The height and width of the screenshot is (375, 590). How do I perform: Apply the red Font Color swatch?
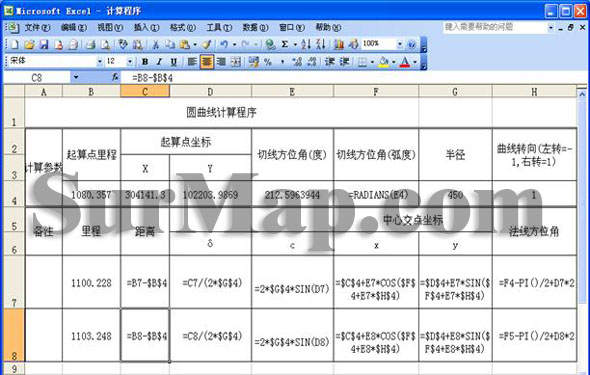(405, 62)
